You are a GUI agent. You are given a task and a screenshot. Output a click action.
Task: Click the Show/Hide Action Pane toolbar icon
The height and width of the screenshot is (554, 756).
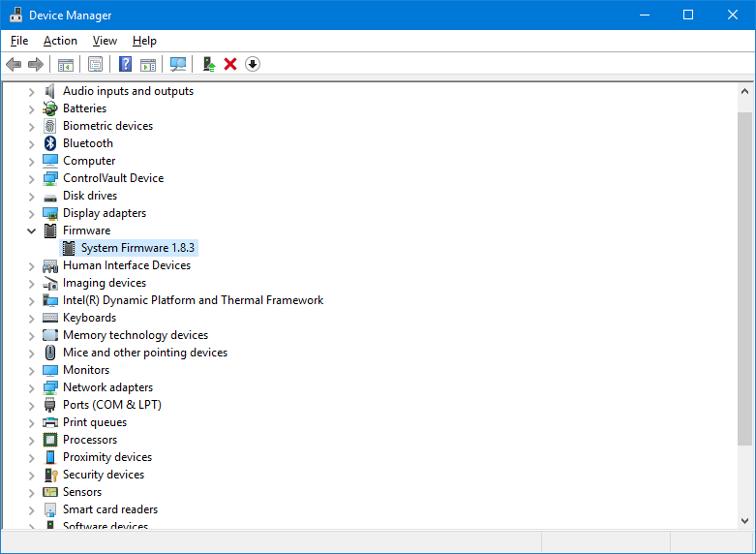[148, 64]
